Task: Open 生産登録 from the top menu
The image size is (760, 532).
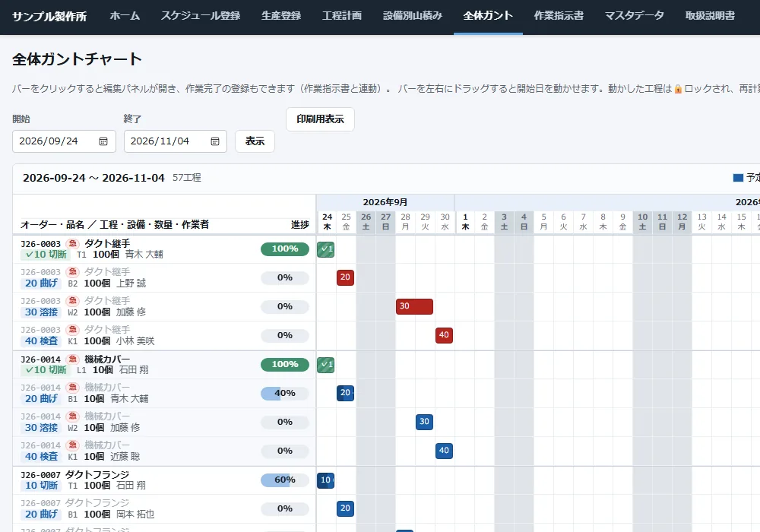Action: pyautogui.click(x=281, y=16)
